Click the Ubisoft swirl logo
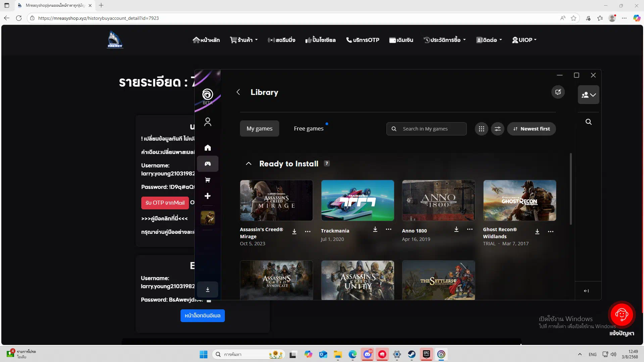This screenshot has width=644, height=362. 208,94
